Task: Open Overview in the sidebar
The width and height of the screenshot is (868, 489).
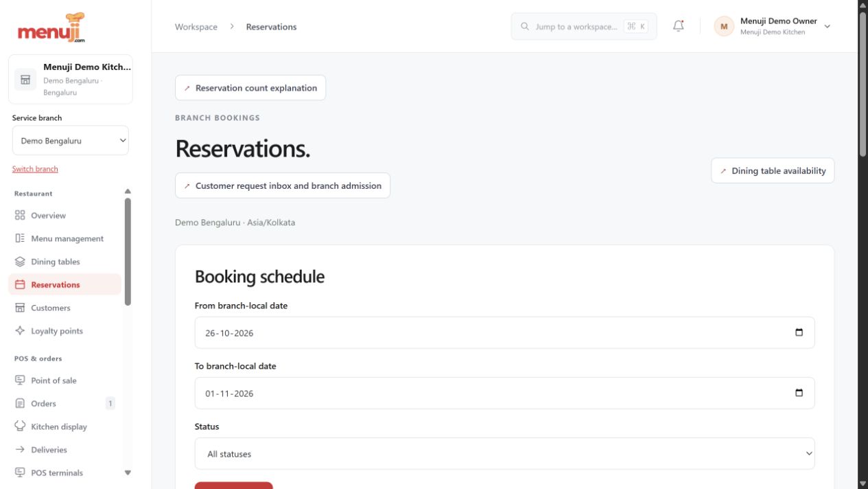Action: point(65,216)
